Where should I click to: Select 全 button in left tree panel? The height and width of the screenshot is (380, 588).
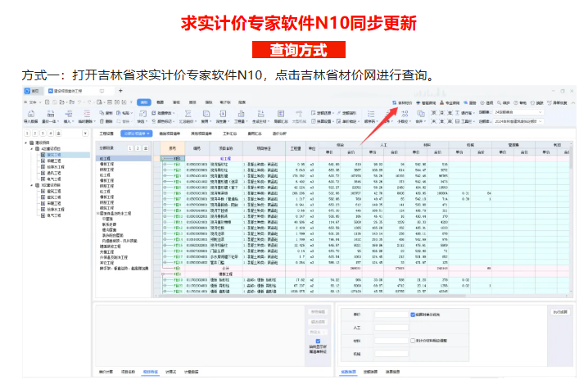pos(58,133)
